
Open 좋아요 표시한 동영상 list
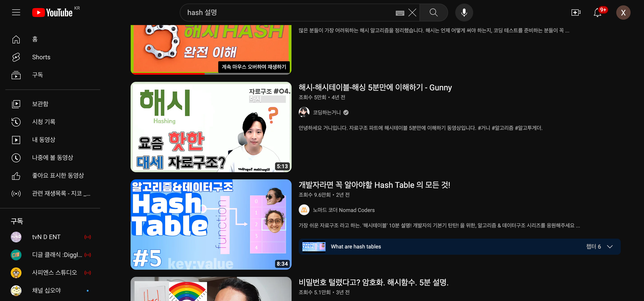(x=58, y=176)
